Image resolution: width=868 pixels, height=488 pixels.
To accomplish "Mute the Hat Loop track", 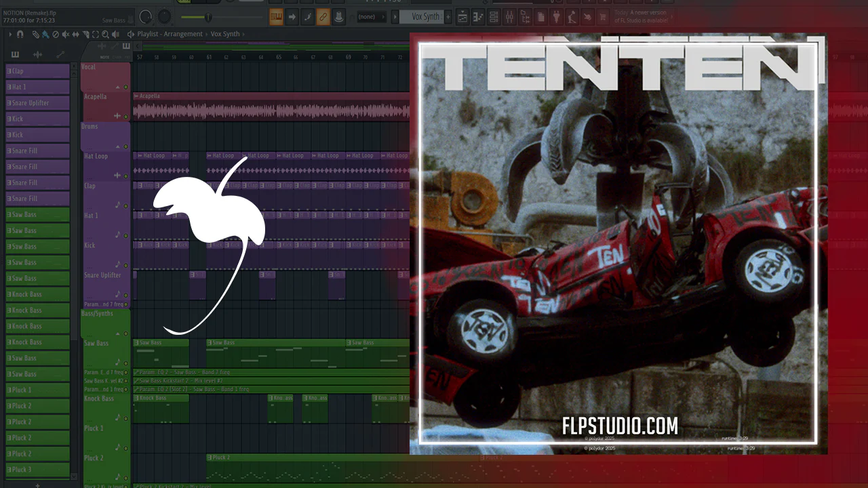I will click(x=125, y=176).
